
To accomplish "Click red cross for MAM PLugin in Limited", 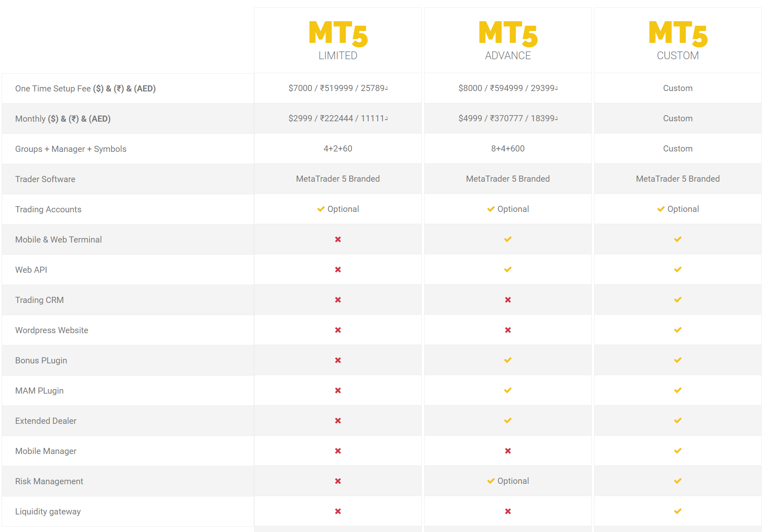I will click(338, 390).
